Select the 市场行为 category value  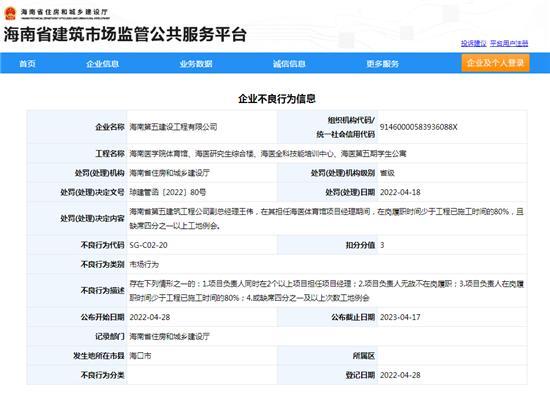[144, 264]
